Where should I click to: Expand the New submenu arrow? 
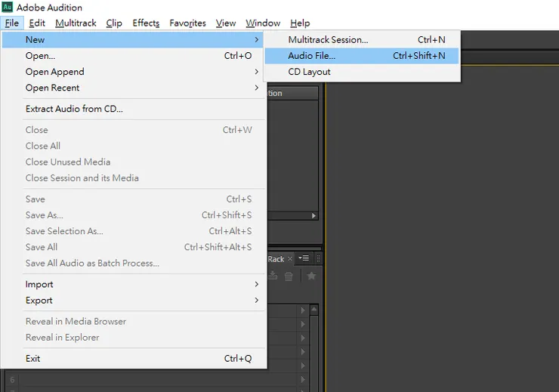pos(256,39)
